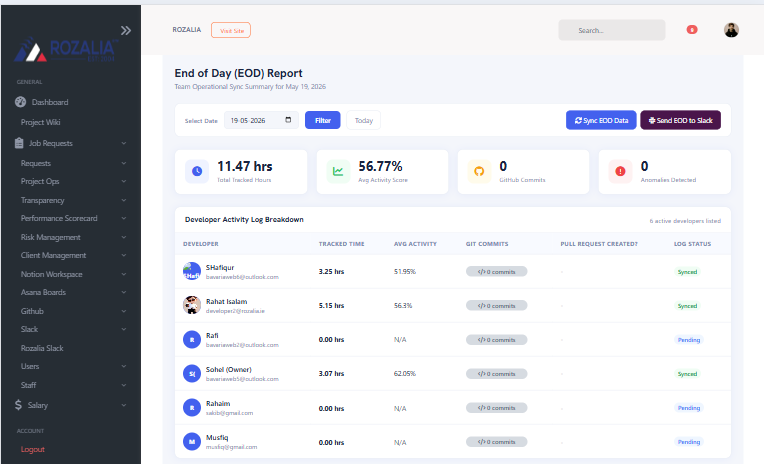The image size is (764, 464).
Task: Click SHafiqur's avatar image
Action: [192, 271]
